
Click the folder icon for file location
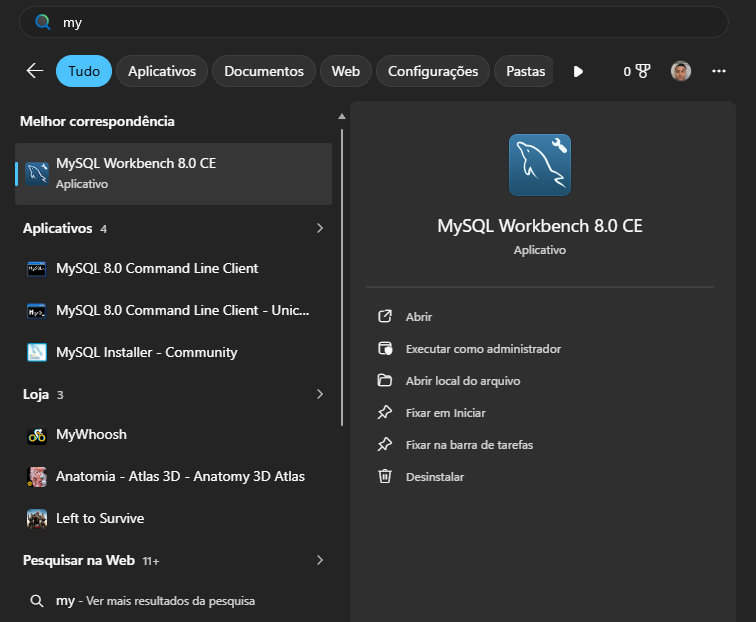(x=385, y=380)
